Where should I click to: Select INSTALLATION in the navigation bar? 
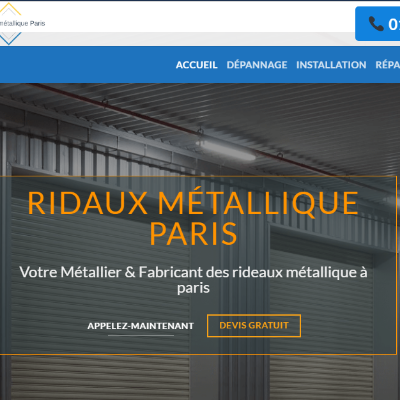331,65
